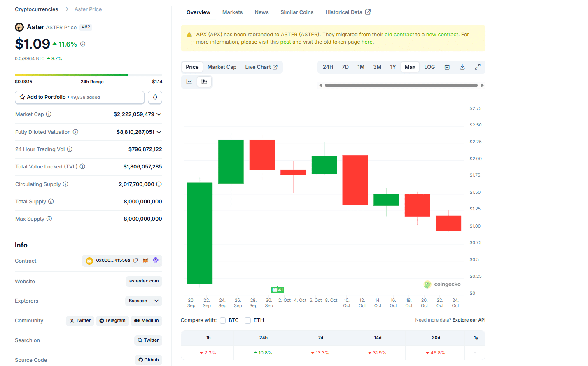Viewport: 588px width, 366px height.
Task: Open the Max Supply info icon
Action: [49, 219]
